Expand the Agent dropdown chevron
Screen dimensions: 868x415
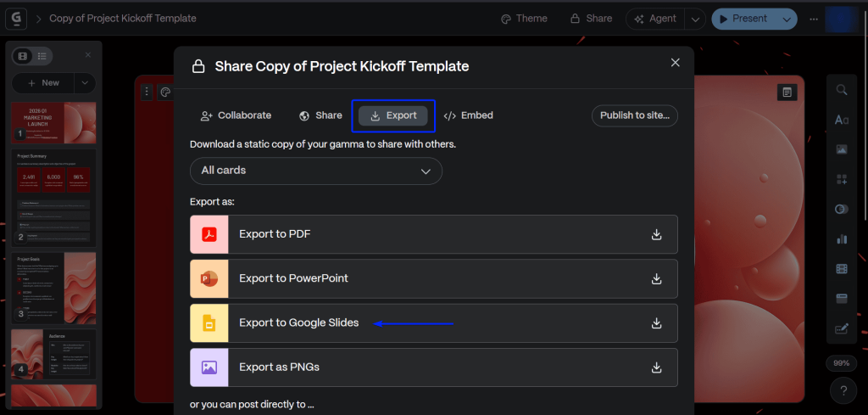pos(694,19)
